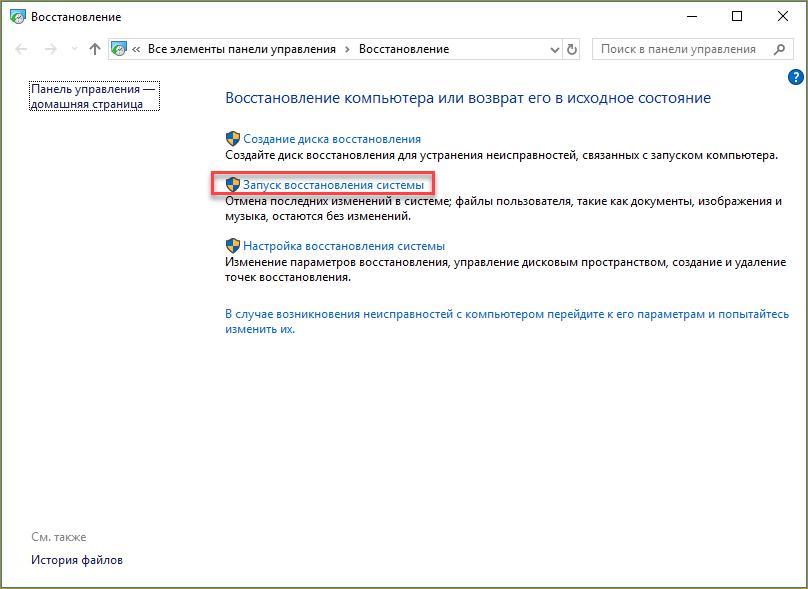Launch Запуск восстановления системы
The height and width of the screenshot is (589, 808).
click(333, 184)
